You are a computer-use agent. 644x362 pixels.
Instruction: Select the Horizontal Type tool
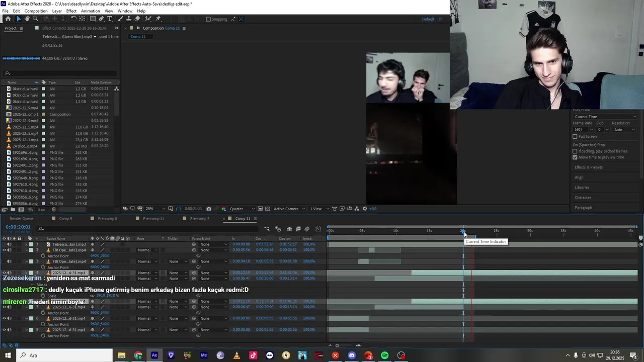pos(110,19)
